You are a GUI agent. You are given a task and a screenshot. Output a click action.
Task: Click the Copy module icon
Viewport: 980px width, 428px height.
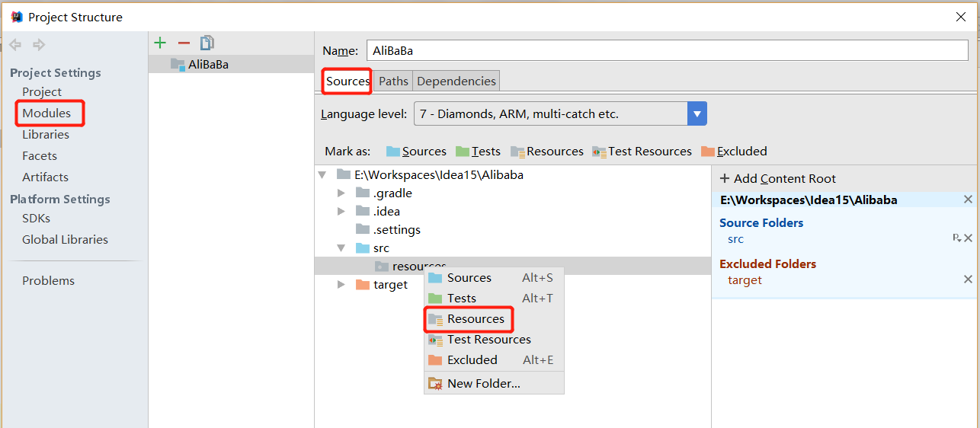click(x=207, y=43)
